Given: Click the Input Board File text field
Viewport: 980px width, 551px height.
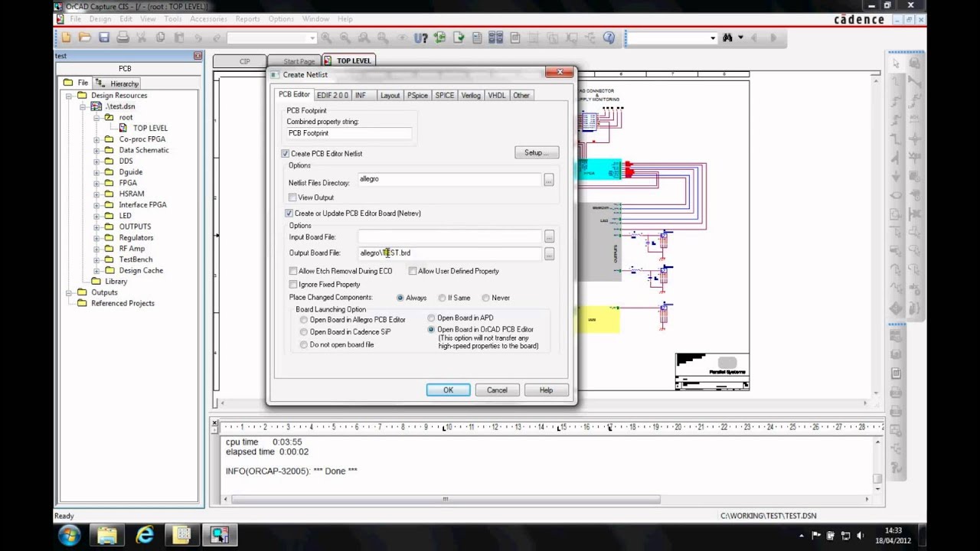Looking at the screenshot, I should tap(450, 237).
